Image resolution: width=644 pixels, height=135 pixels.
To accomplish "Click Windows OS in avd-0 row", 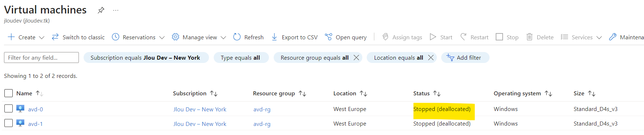I will (x=506, y=109).
